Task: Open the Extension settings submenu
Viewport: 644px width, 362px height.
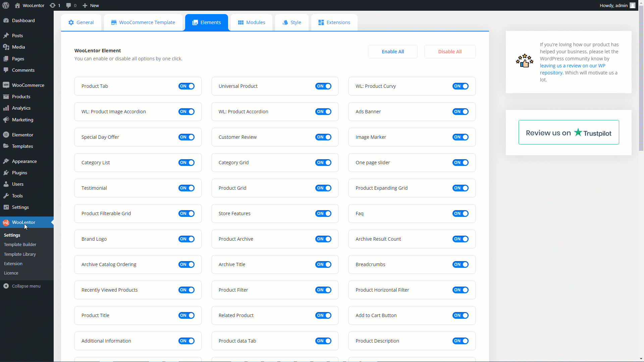Action: [13, 263]
